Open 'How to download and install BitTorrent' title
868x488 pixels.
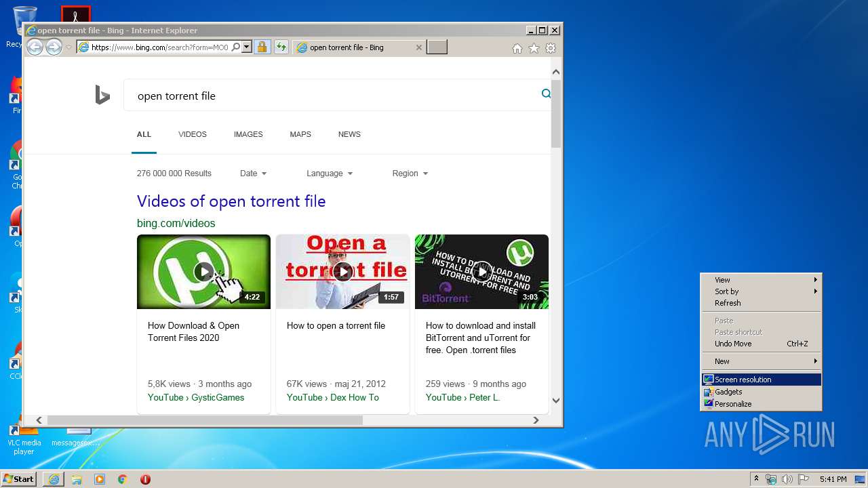pyautogui.click(x=481, y=338)
